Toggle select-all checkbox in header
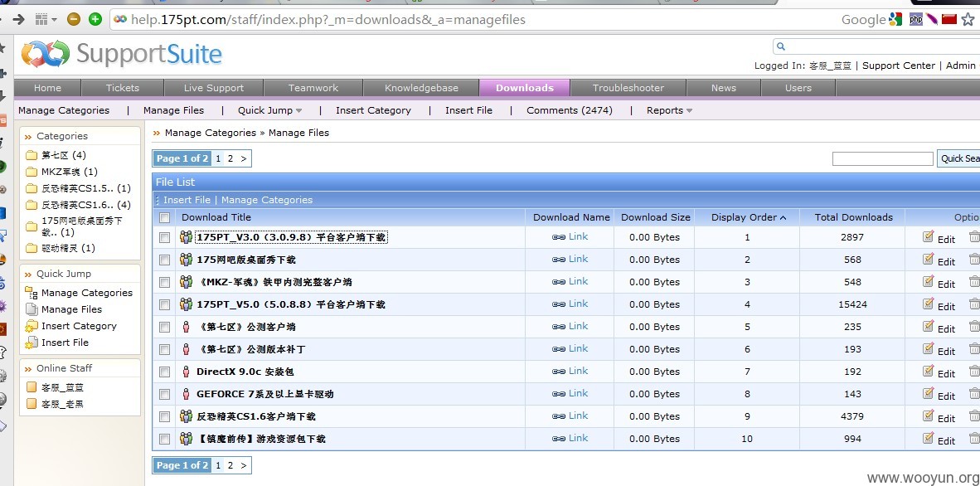Screen dimensions: 980x486 164,217
